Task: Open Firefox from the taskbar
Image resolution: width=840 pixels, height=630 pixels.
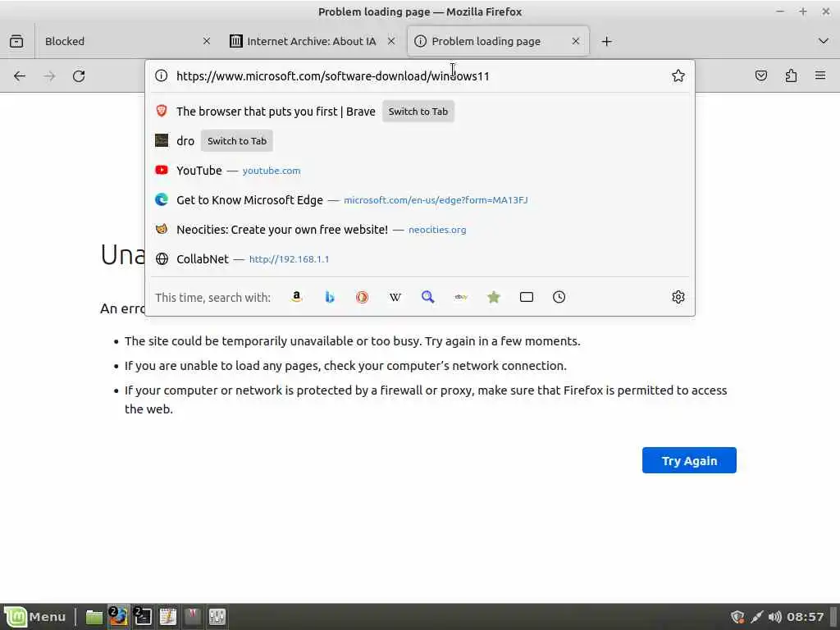Action: (118, 617)
